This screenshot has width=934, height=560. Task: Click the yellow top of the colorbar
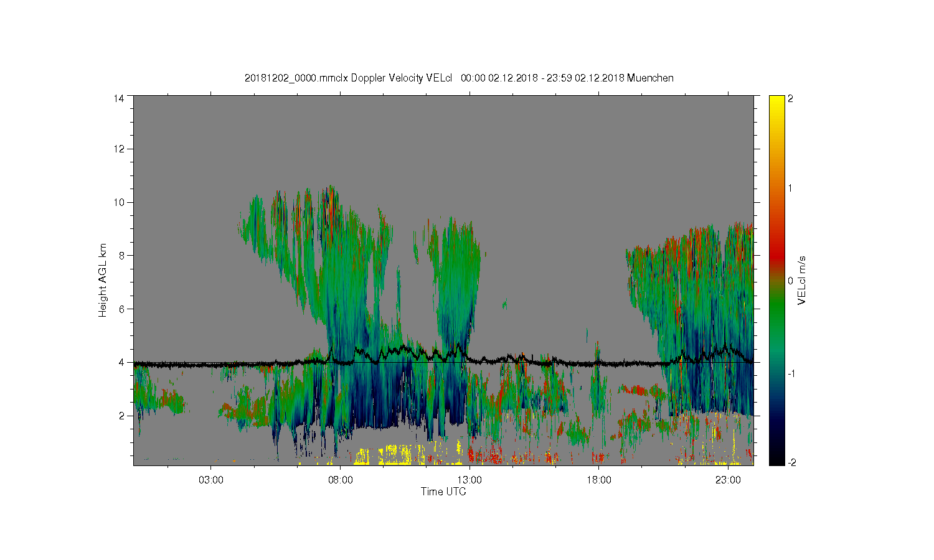point(776,103)
